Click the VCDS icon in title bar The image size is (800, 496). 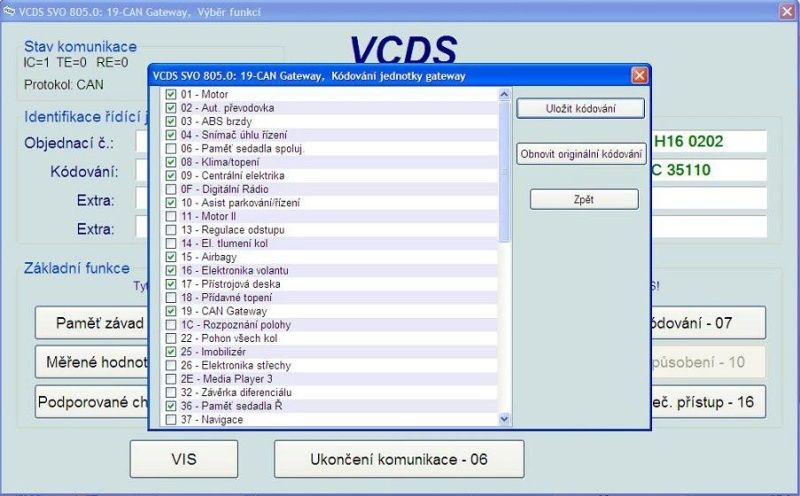click(9, 8)
